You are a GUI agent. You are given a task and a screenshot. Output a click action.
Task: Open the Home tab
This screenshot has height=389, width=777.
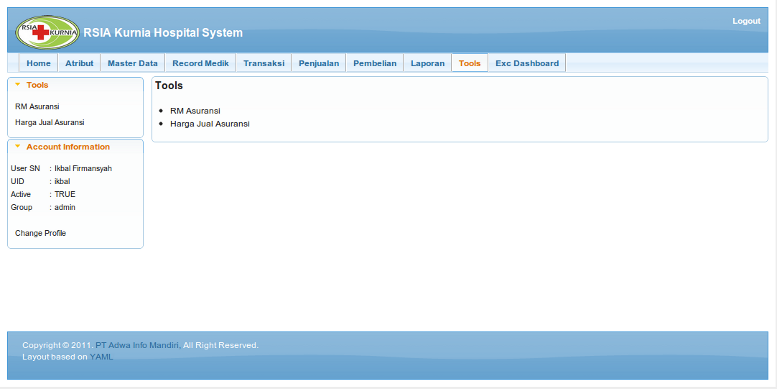pyautogui.click(x=39, y=63)
